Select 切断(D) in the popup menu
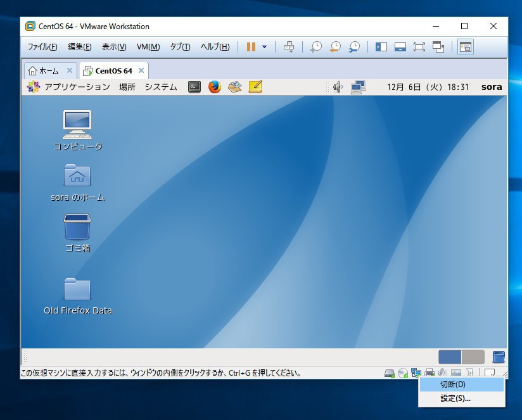 tap(453, 385)
